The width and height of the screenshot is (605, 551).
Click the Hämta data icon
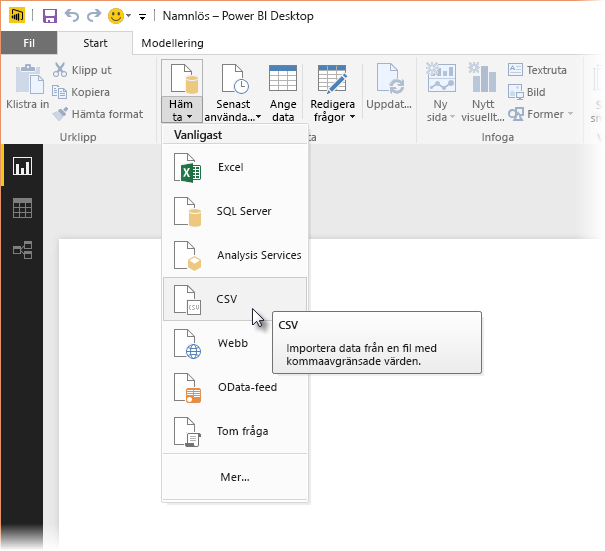pos(184,79)
